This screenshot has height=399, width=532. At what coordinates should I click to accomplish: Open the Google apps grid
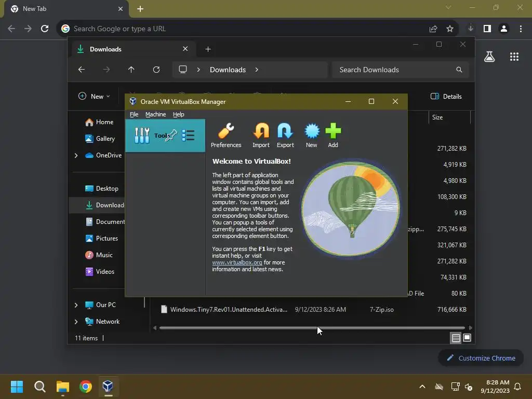tap(514, 57)
